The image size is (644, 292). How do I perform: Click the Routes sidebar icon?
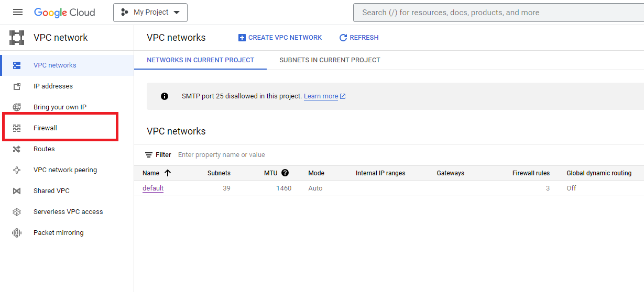click(x=17, y=149)
